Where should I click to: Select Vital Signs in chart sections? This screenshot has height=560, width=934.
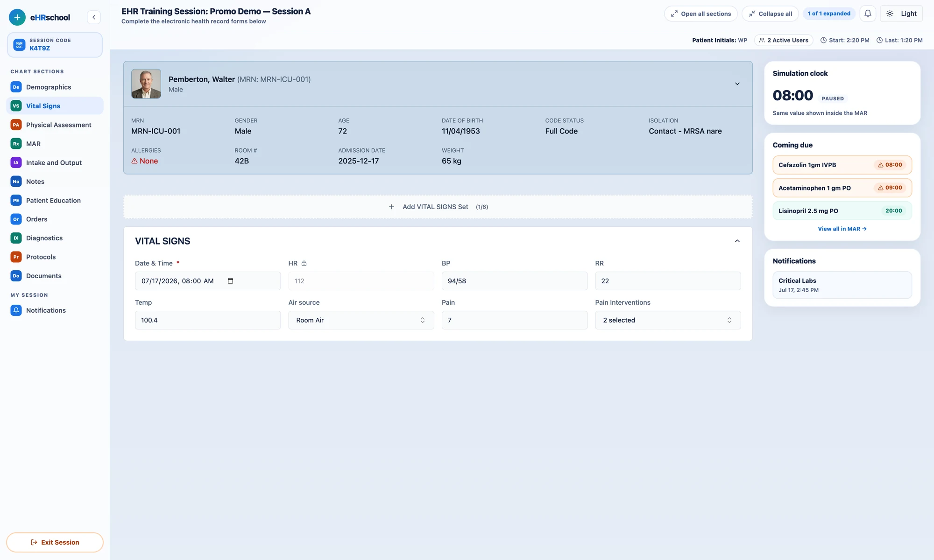pyautogui.click(x=55, y=106)
